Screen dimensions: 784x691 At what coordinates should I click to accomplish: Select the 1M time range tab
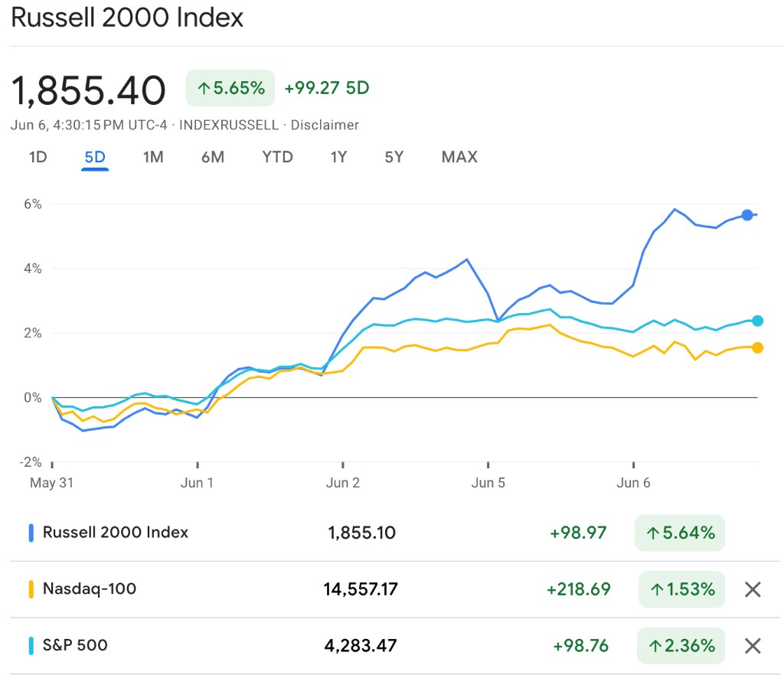point(153,157)
